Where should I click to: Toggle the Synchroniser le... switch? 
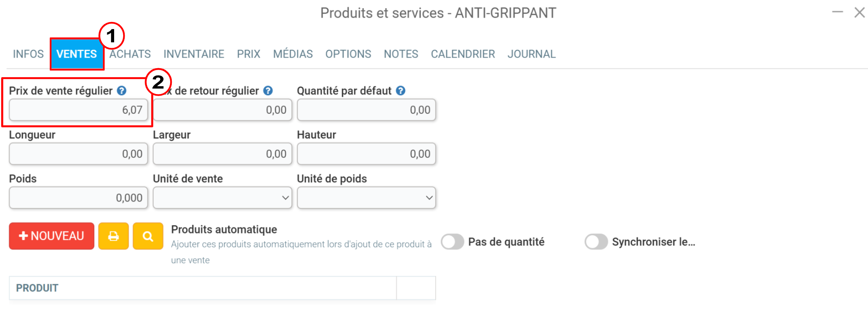[x=596, y=242]
